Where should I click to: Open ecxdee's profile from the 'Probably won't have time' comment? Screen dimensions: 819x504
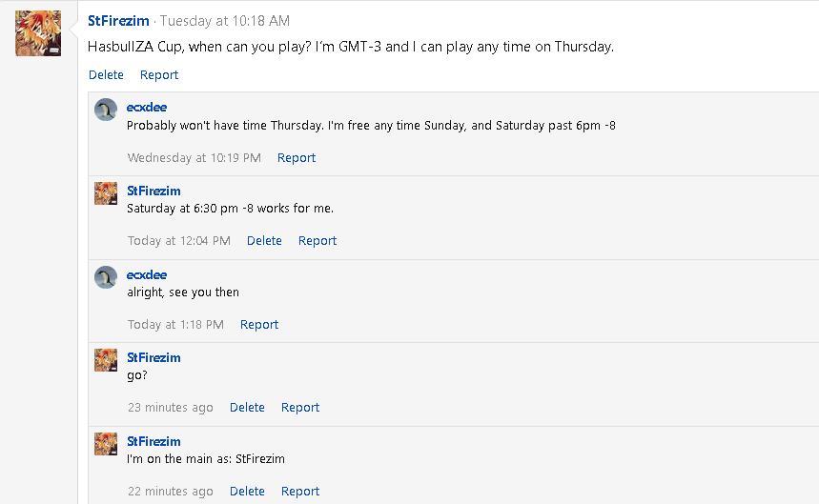point(147,108)
